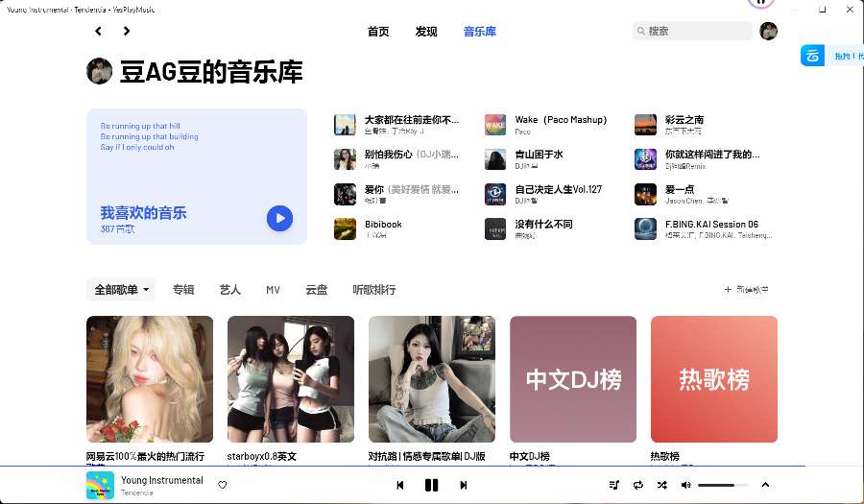Toggle shuffle playback
Screen dimensions: 864x504
(x=662, y=486)
